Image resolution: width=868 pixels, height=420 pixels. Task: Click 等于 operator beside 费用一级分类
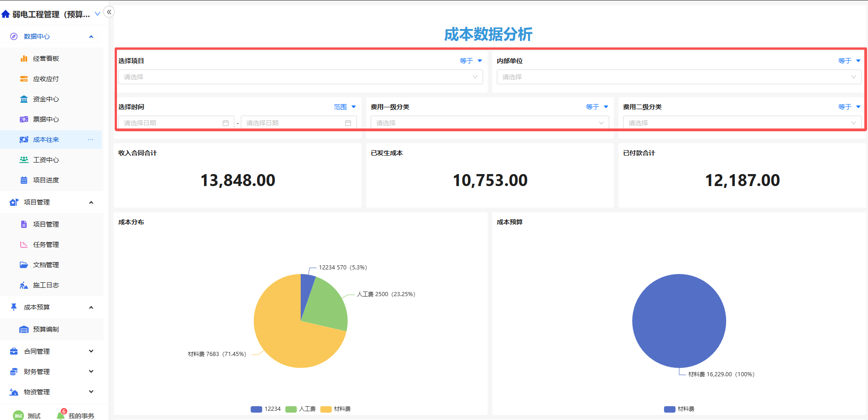(593, 107)
